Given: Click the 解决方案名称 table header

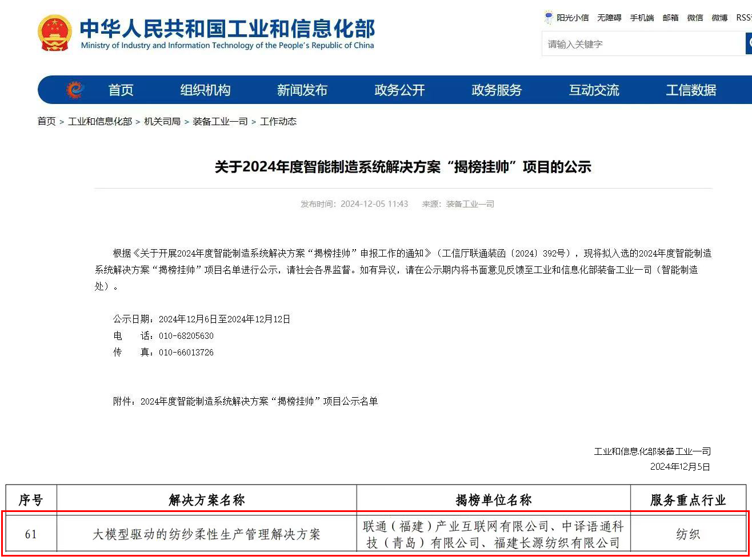Looking at the screenshot, I should coord(207,500).
